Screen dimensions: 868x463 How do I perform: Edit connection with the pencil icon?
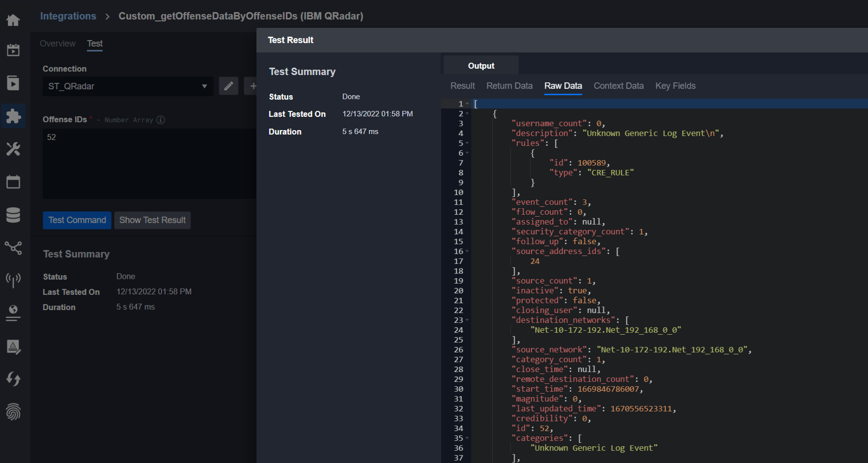point(228,86)
